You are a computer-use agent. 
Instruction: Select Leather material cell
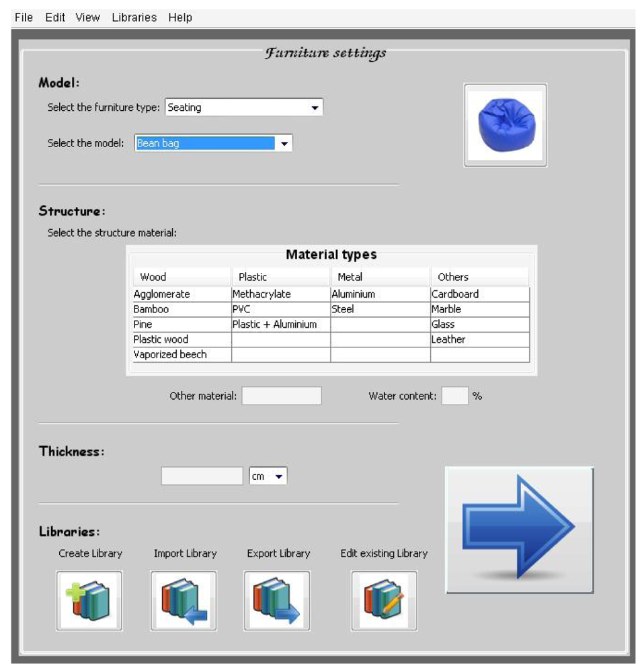(480, 339)
